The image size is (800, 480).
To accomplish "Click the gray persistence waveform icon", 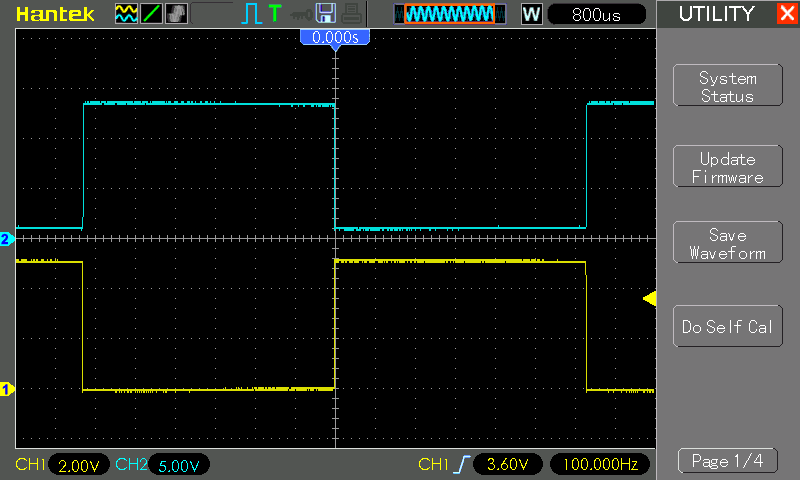I will tap(176, 14).
